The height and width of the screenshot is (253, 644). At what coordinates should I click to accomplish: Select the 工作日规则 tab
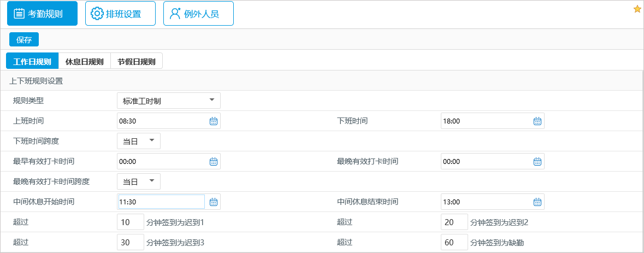coord(32,61)
